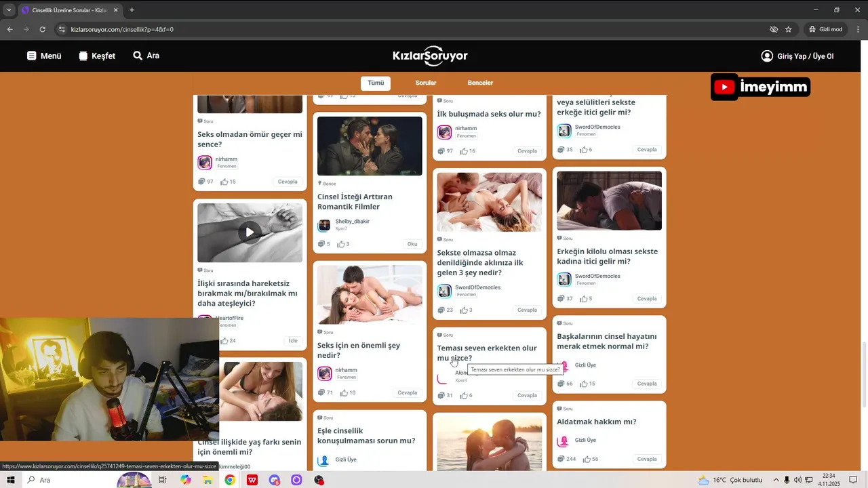Select the Benceler tab
This screenshot has width=868, height=488.
tap(480, 83)
